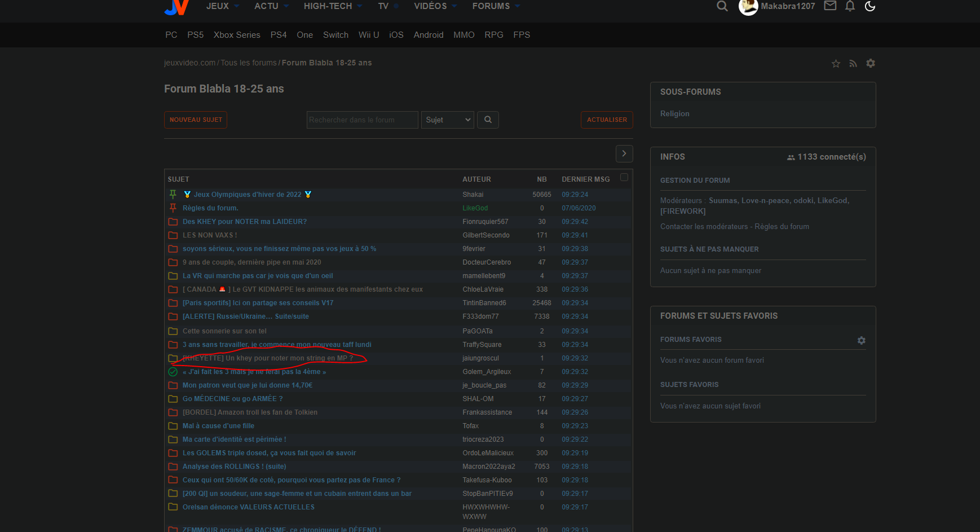Click the Makabra1207 profile avatar
Image resolution: width=980 pixels, height=532 pixels.
(x=748, y=7)
